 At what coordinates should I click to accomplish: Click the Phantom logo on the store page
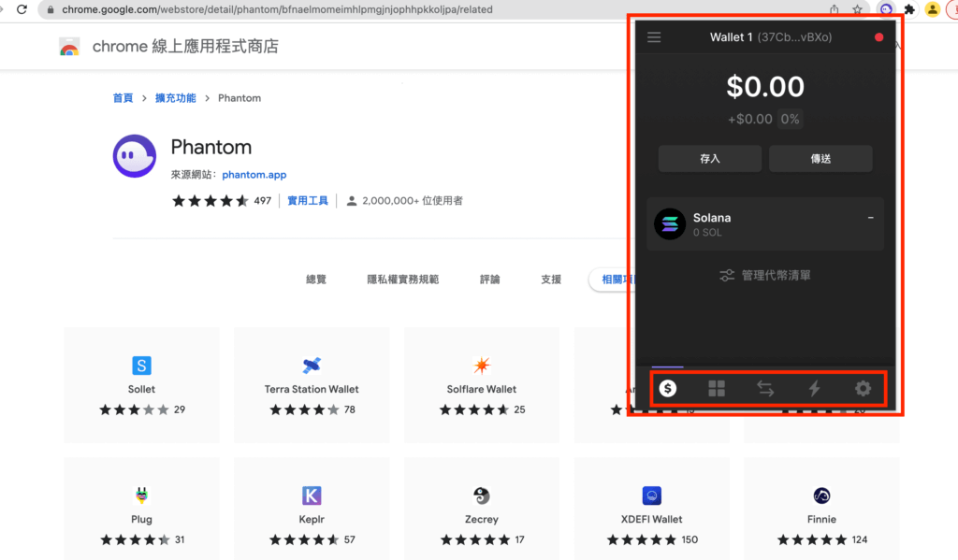pyautogui.click(x=134, y=155)
